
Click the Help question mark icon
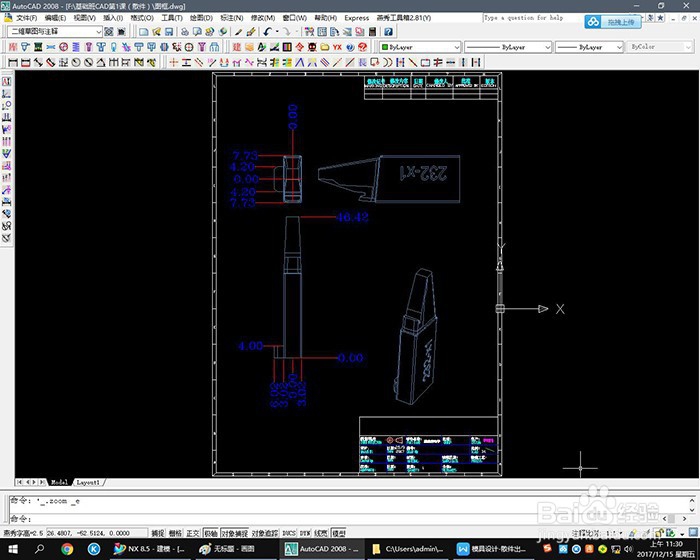388,32
